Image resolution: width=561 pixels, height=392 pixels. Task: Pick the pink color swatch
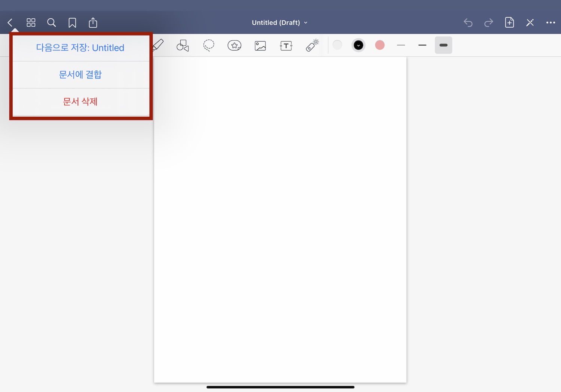point(380,45)
